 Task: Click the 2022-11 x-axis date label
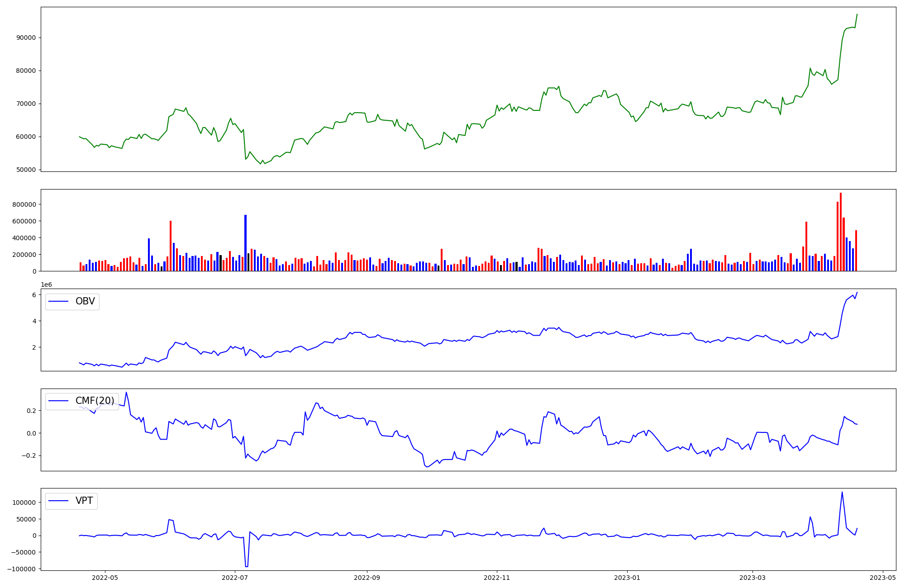coord(497,578)
